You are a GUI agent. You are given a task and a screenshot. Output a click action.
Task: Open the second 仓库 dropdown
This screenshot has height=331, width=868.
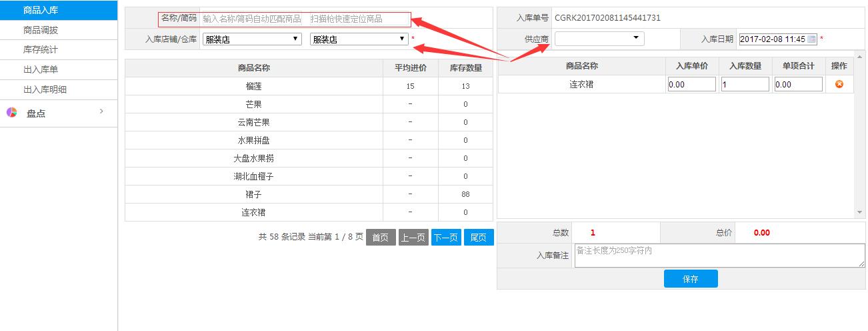pyautogui.click(x=359, y=39)
